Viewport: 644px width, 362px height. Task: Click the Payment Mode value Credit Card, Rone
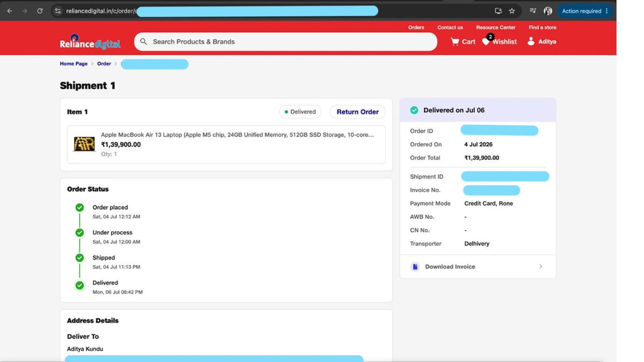coord(488,203)
